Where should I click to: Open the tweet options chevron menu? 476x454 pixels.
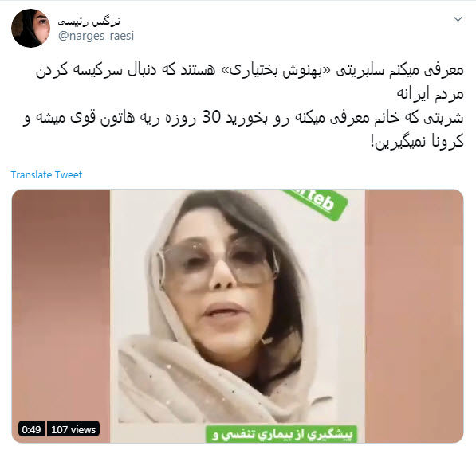pyautogui.click(x=458, y=19)
